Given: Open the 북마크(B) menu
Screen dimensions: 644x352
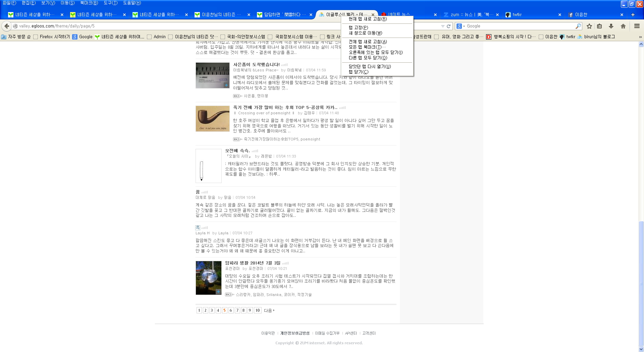Looking at the screenshot, I should pyautogui.click(x=89, y=3).
